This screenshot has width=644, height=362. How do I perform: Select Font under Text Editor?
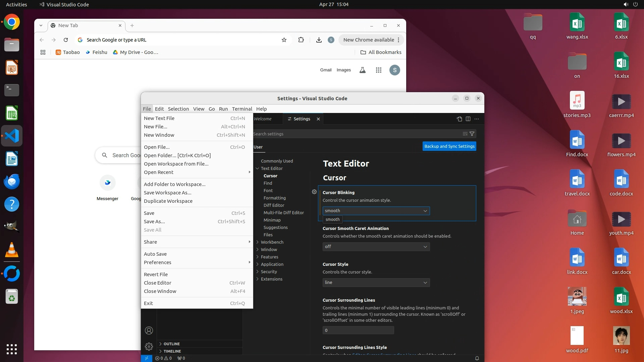tap(268, 190)
